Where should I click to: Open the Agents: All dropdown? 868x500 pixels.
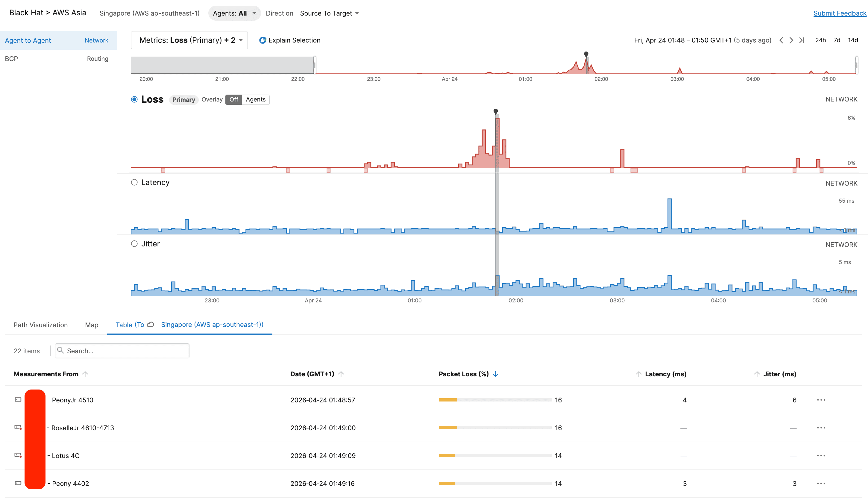click(234, 13)
